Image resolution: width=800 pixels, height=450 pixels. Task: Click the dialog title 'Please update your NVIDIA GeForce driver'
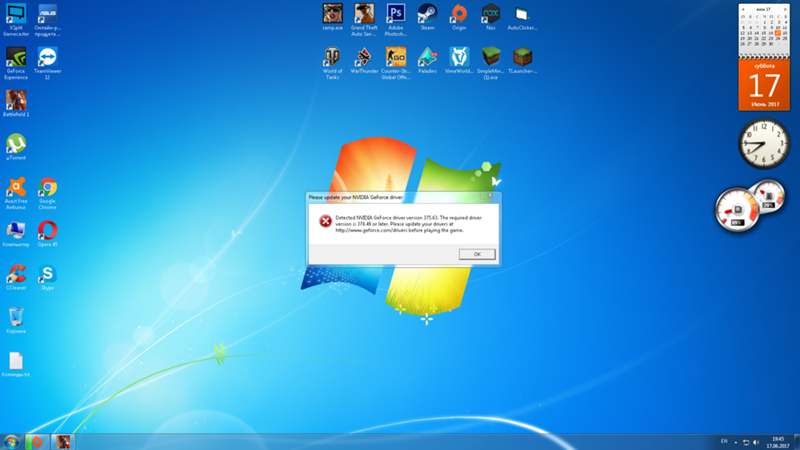(x=356, y=197)
